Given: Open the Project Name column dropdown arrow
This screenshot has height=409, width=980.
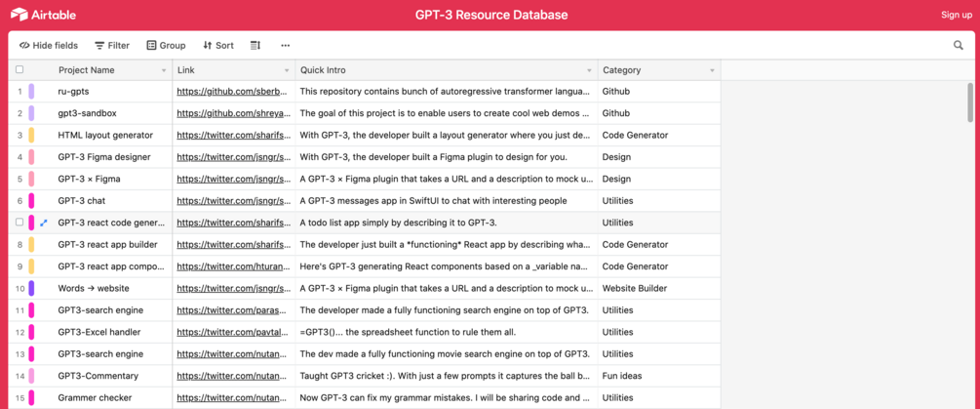Looking at the screenshot, I should [164, 70].
